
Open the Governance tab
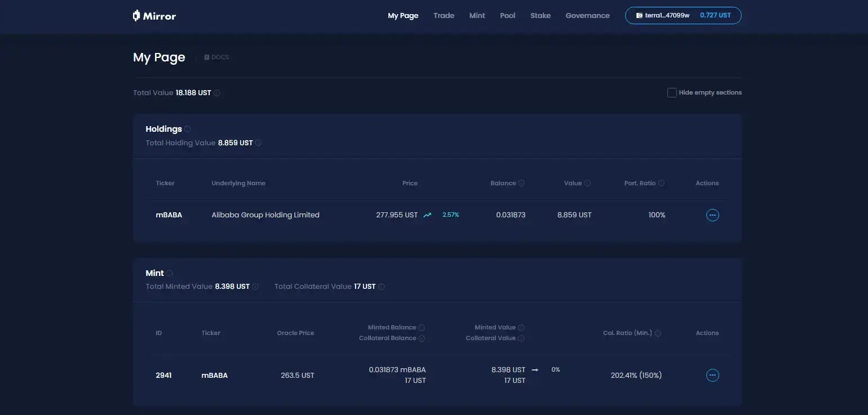click(587, 16)
